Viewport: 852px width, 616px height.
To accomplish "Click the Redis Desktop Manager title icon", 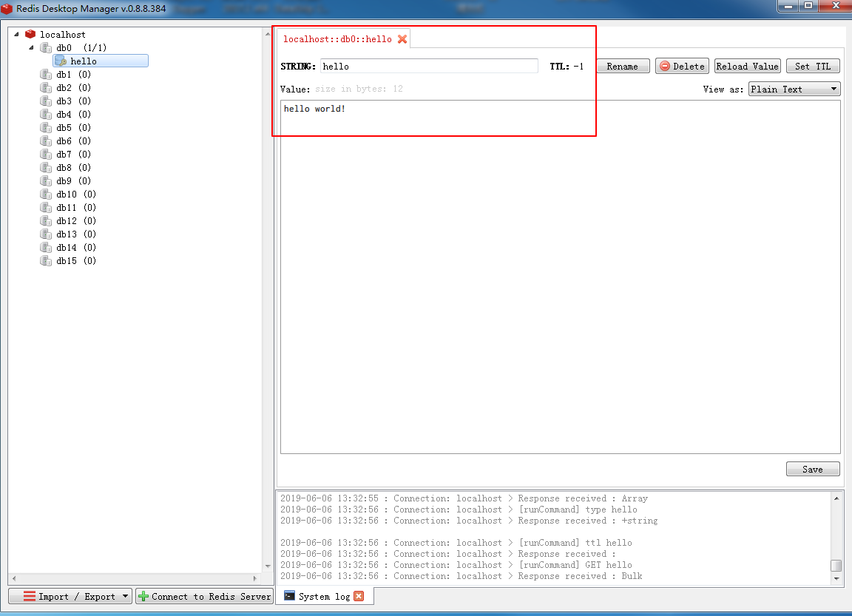I will click(x=7, y=9).
